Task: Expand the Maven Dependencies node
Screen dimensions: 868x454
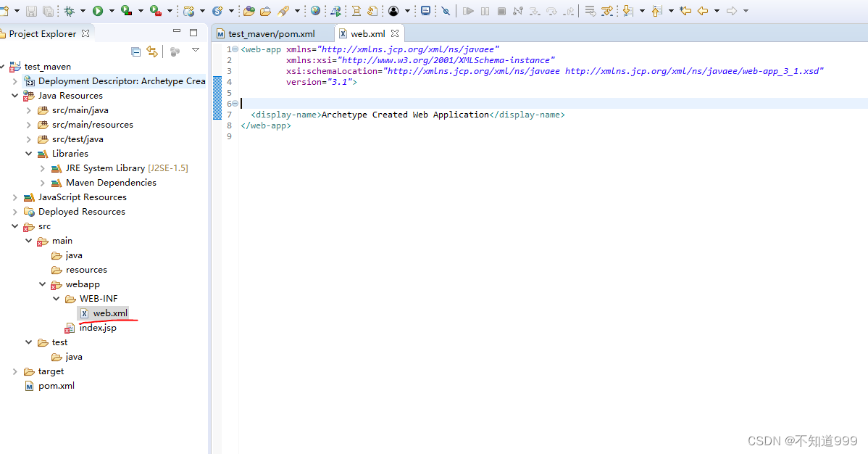Action: [x=43, y=183]
